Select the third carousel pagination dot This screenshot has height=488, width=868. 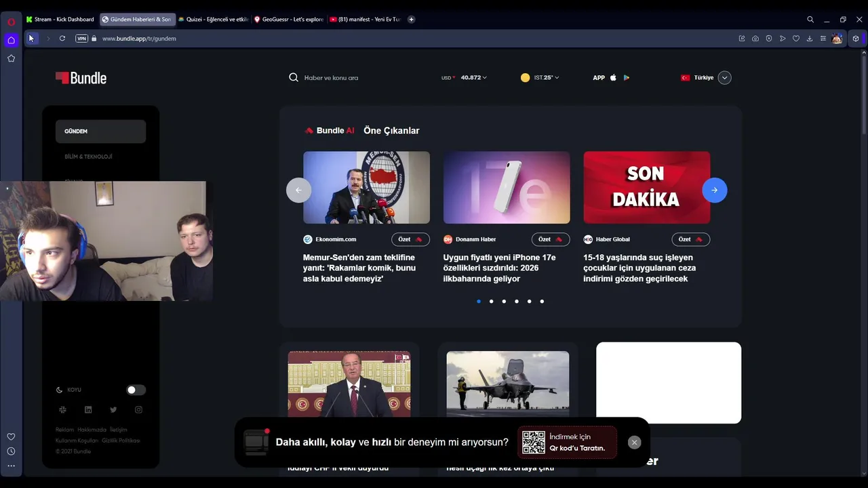coord(504,302)
